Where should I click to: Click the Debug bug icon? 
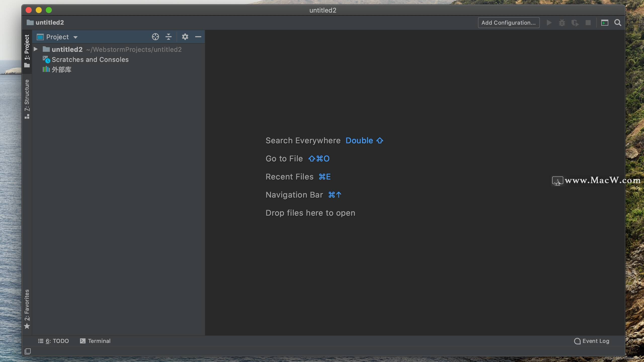(562, 23)
